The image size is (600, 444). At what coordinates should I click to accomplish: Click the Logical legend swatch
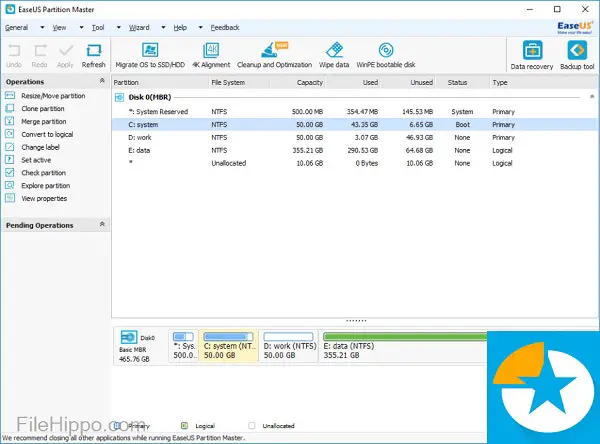pos(184,425)
